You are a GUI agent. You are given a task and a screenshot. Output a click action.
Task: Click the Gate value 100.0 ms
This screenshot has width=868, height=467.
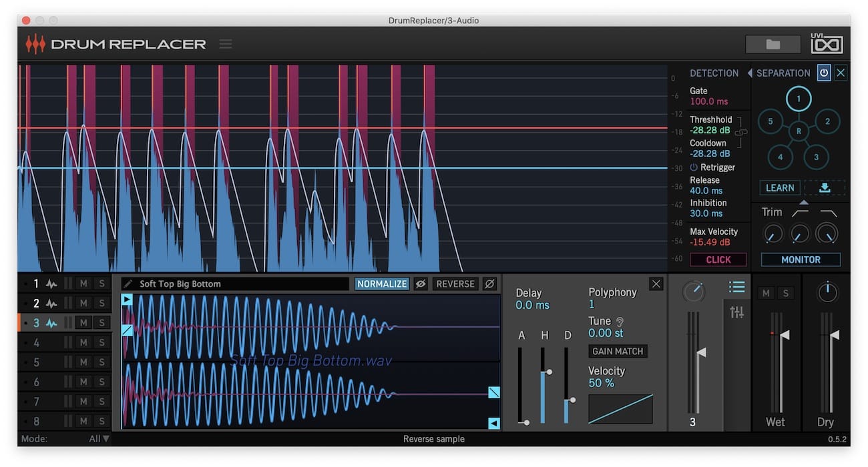(x=709, y=101)
